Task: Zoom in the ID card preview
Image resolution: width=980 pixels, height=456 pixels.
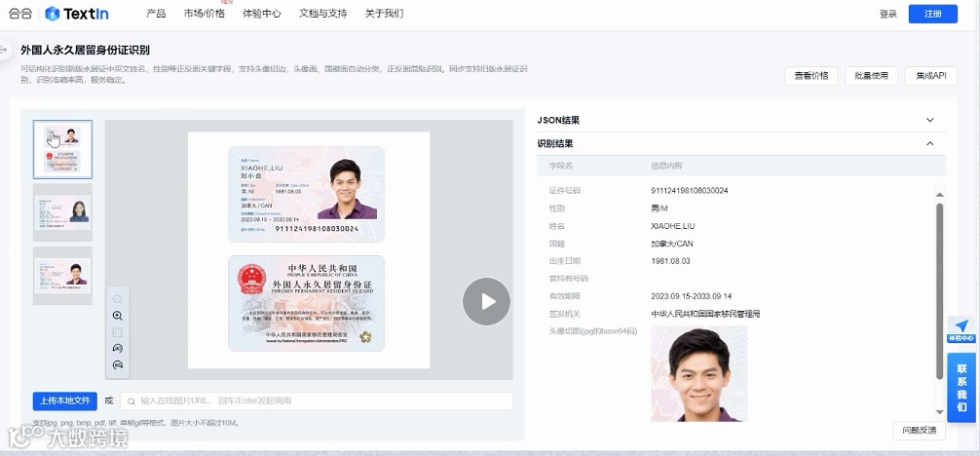Action: 118,316
